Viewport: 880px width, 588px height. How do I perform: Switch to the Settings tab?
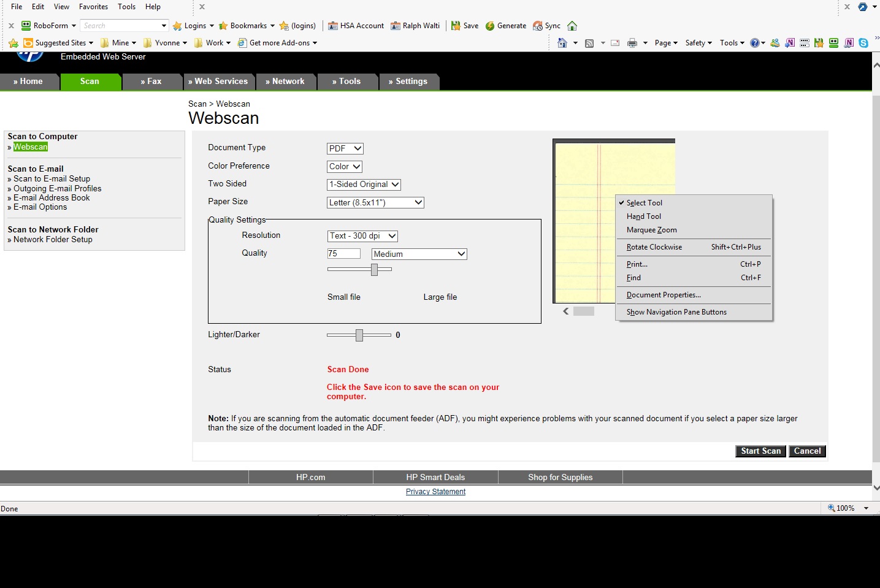click(x=408, y=82)
